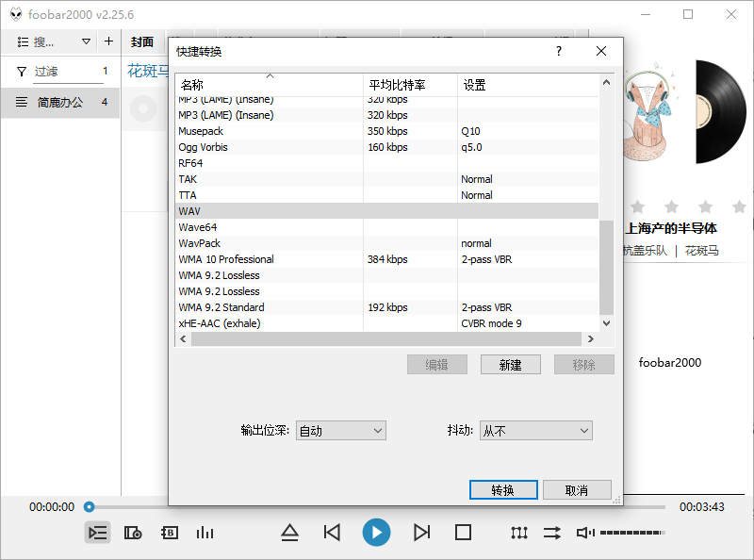Open the 输出位深 dropdown
Screen dimensions: 754x560
point(340,430)
